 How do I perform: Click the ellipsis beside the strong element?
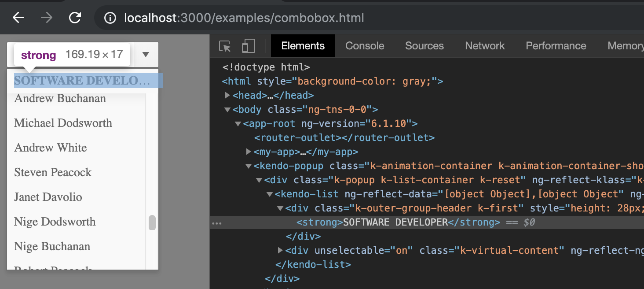pos(216,222)
